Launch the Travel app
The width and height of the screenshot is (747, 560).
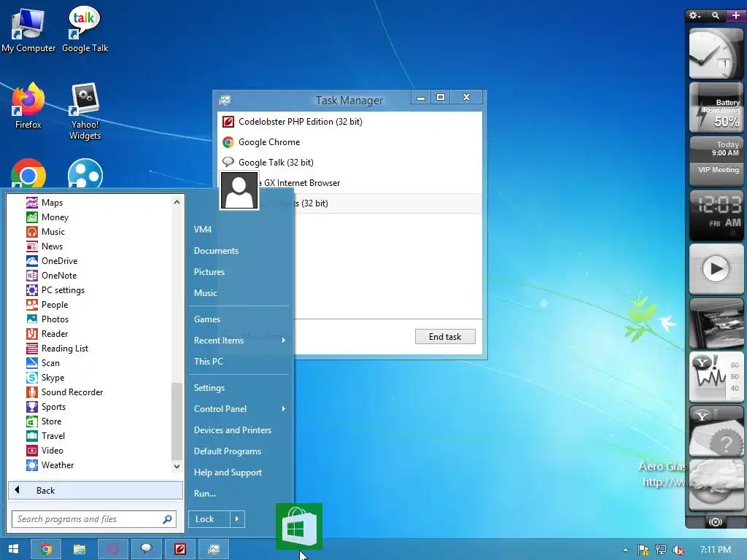point(46,436)
